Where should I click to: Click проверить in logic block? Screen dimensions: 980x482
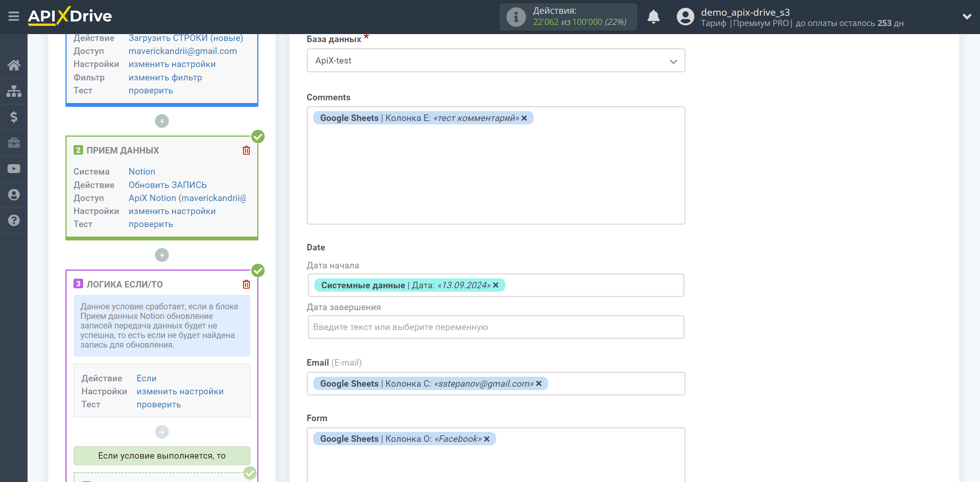point(159,405)
